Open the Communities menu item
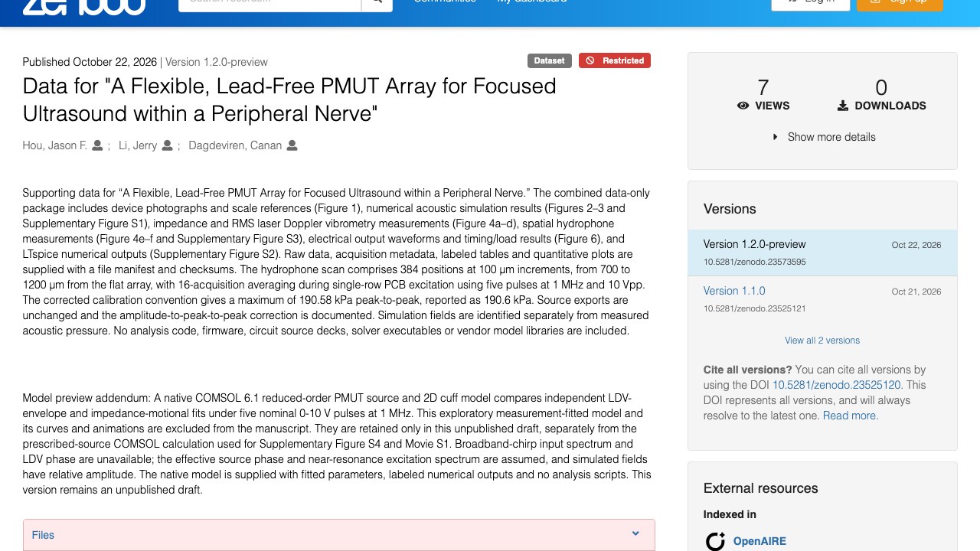Viewport: 980px width, 551px height. point(445,2)
